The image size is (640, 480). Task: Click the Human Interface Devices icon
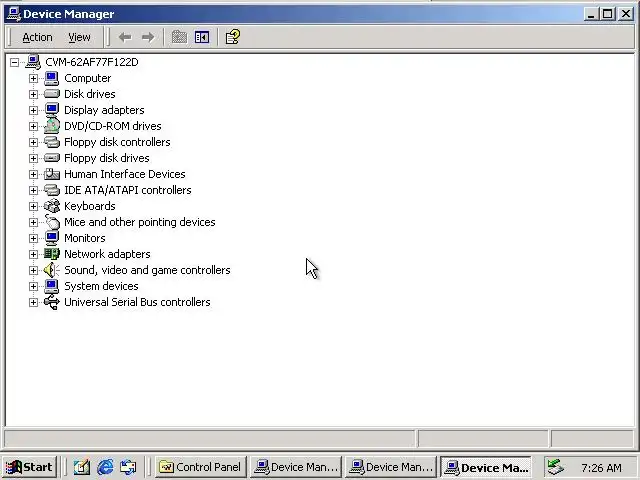pyautogui.click(x=52, y=174)
